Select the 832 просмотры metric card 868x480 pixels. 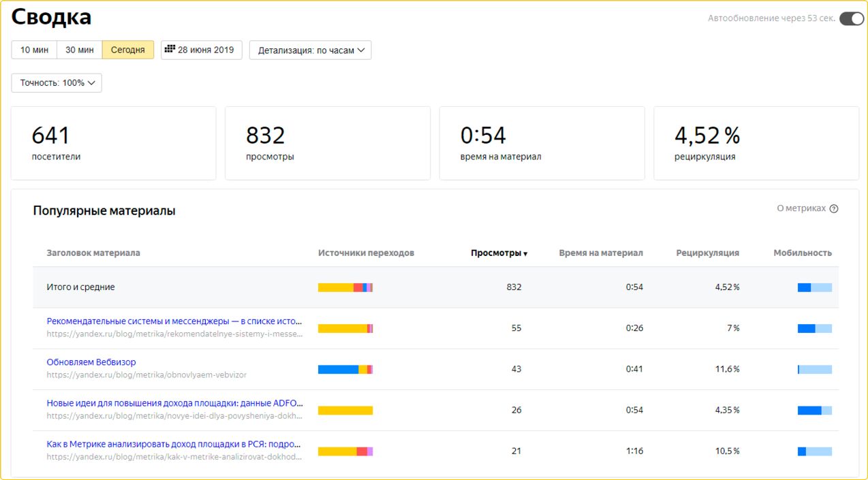[x=327, y=143]
